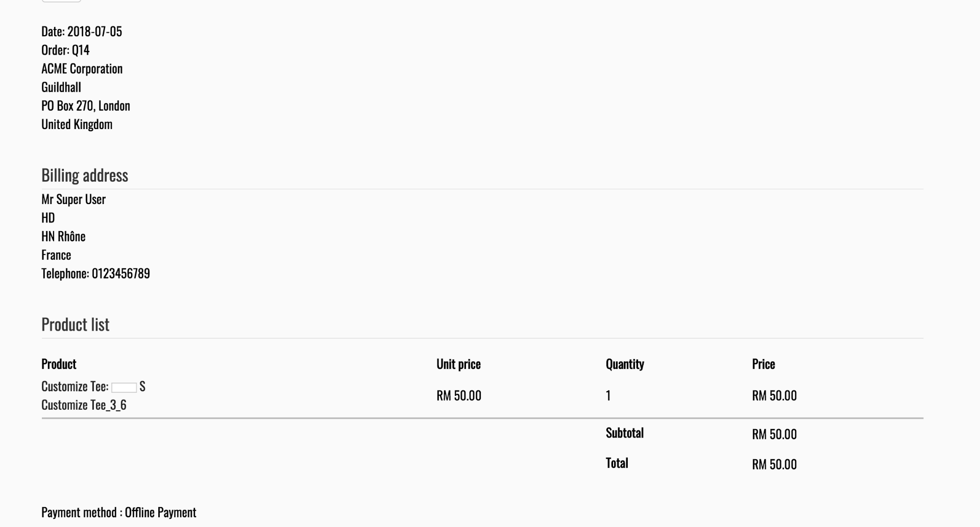
Task: Click the order number Q14
Action: pos(81,50)
